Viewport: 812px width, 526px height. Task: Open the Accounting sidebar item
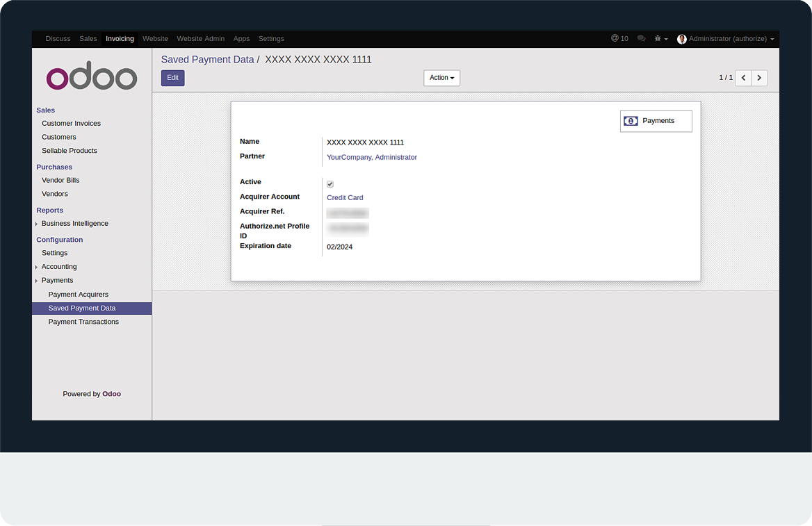(x=59, y=267)
